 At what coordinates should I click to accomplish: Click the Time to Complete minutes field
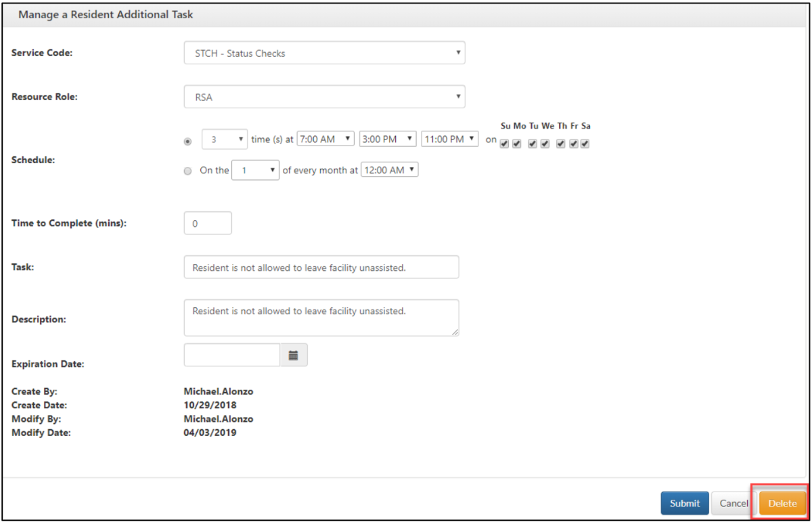click(208, 223)
